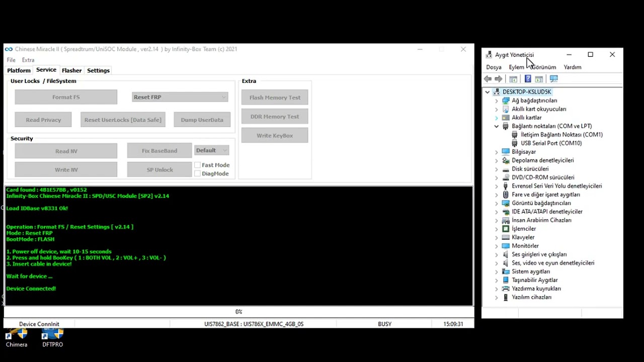The height and width of the screenshot is (362, 644).
Task: Expand Depolama denetleyicileri
Action: coord(497,160)
